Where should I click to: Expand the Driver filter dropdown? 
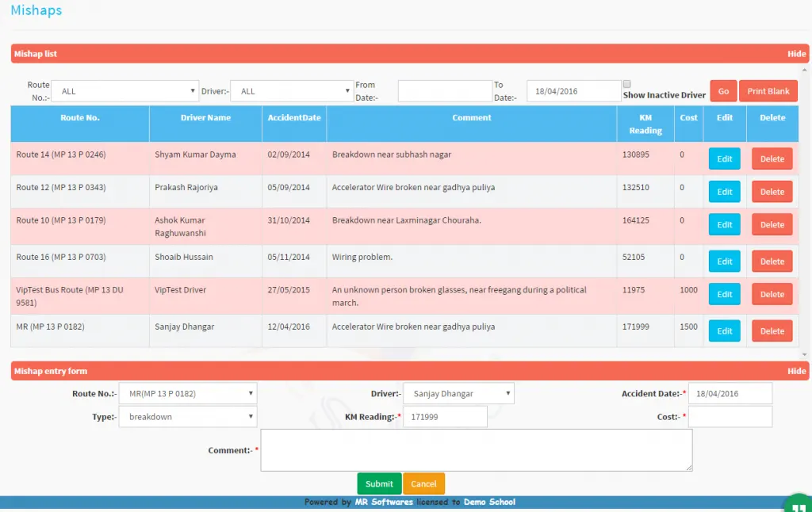291,91
